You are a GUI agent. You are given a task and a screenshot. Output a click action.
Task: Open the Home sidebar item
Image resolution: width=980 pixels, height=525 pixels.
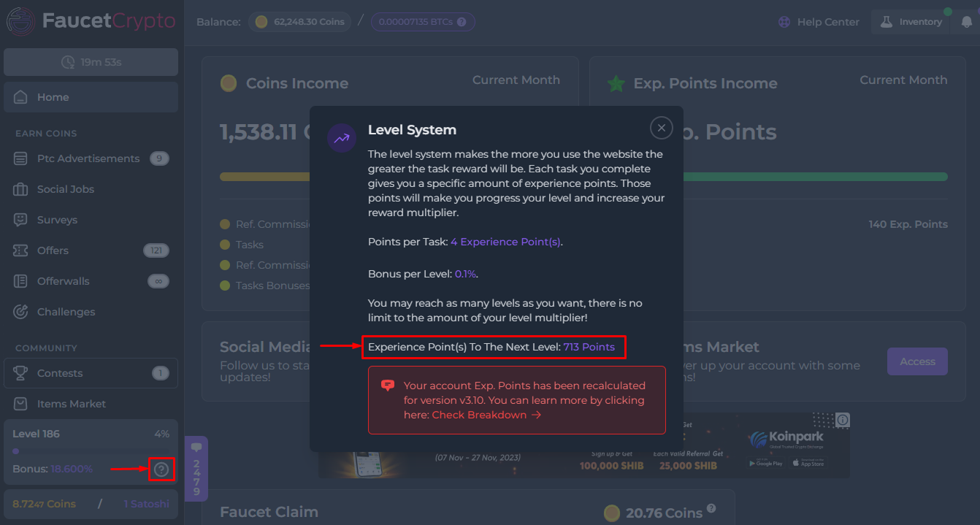pyautogui.click(x=91, y=97)
